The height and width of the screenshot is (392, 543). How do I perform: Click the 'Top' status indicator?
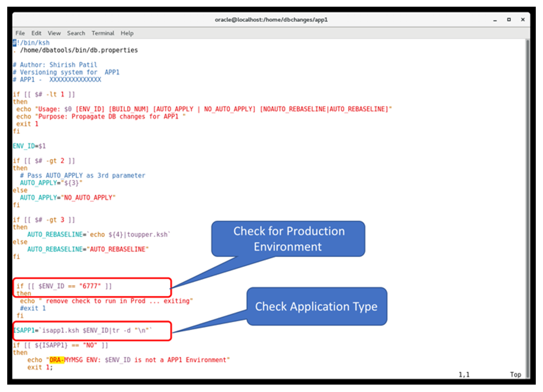515,375
